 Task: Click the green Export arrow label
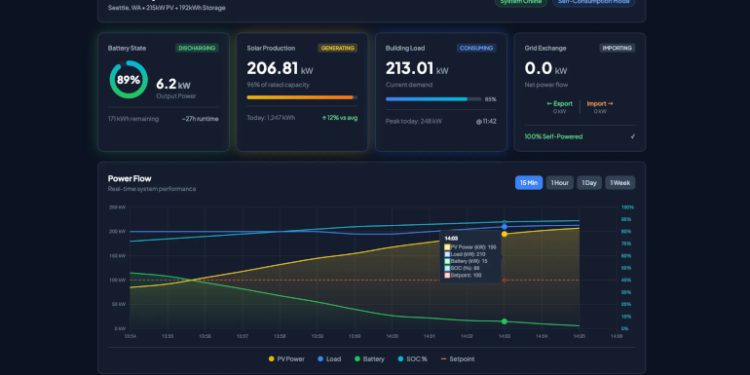560,104
